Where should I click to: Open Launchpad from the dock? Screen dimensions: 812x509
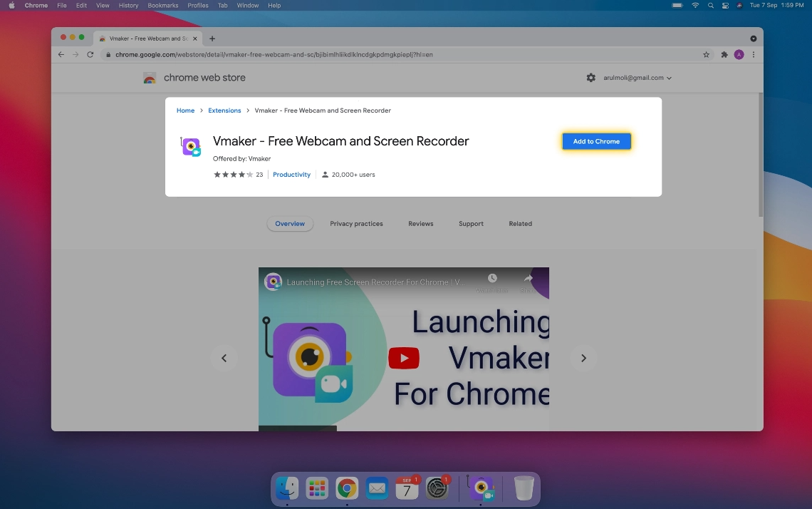(317, 488)
